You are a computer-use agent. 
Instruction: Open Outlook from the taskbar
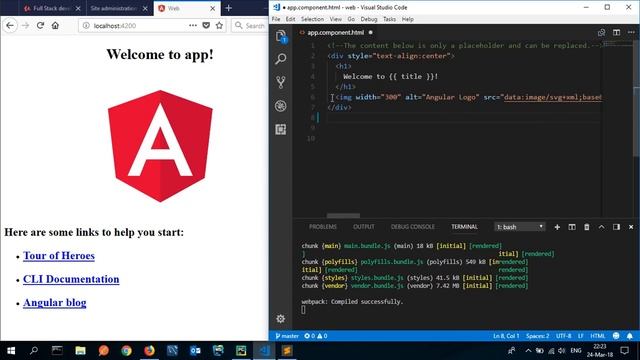click(x=195, y=351)
